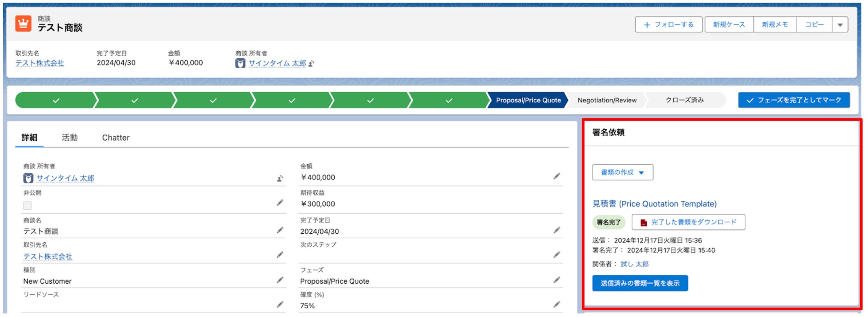Click owner avatar icon in header summary

(x=240, y=63)
